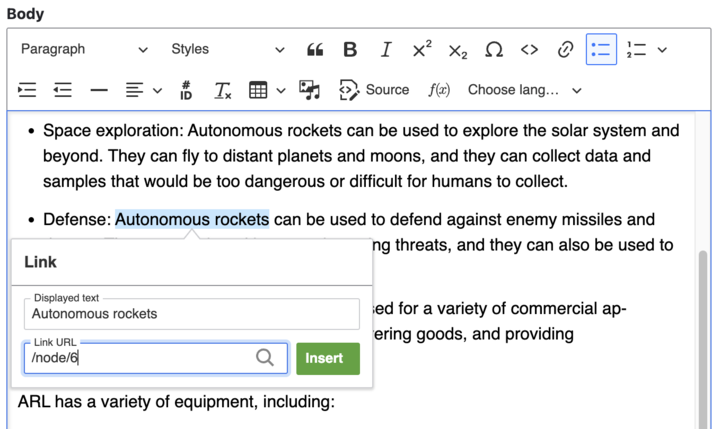Click the #ID anchor icon

[x=186, y=90]
